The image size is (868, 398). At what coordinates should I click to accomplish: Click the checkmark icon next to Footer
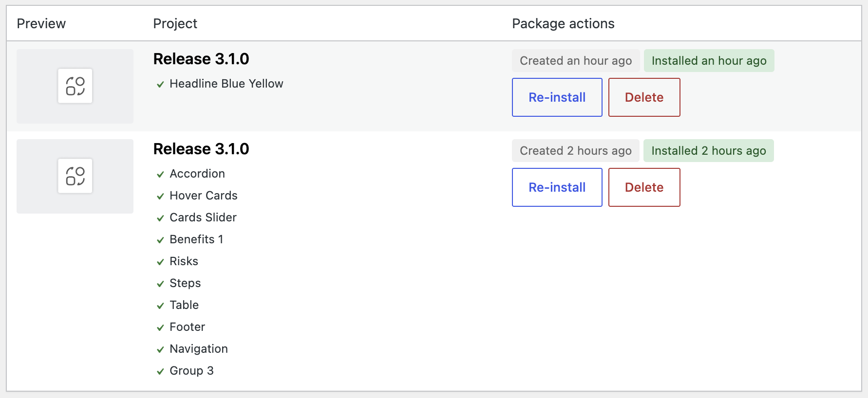[160, 328]
